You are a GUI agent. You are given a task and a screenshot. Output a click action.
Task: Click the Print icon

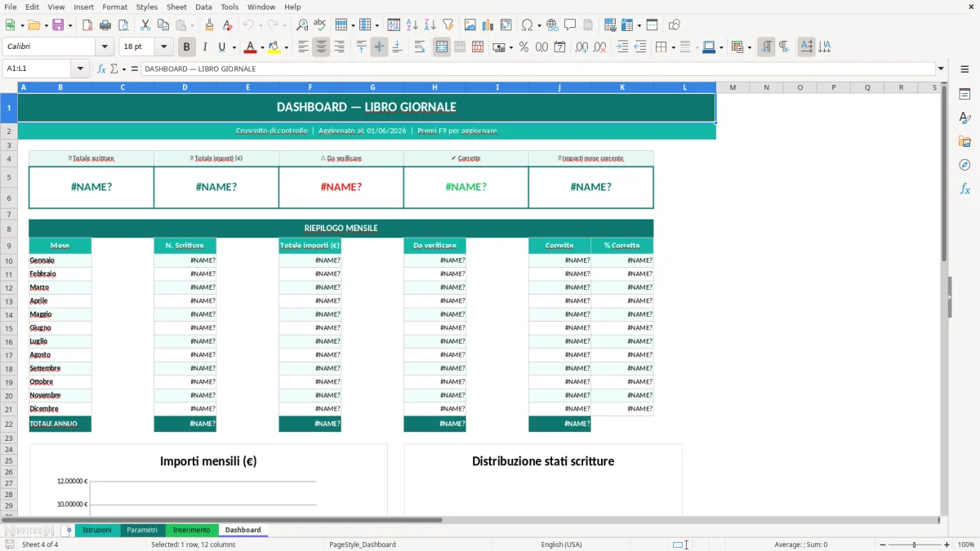coord(105,25)
